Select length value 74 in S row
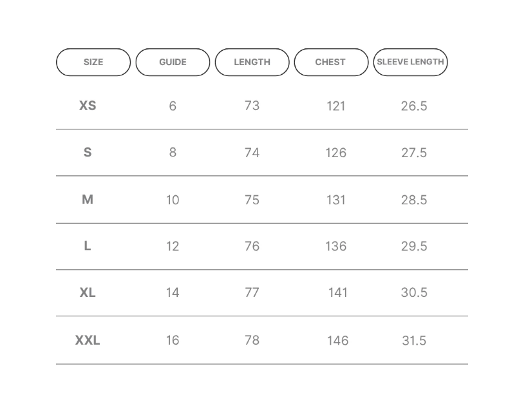Viewport: 519px width, 420px height. point(252,153)
